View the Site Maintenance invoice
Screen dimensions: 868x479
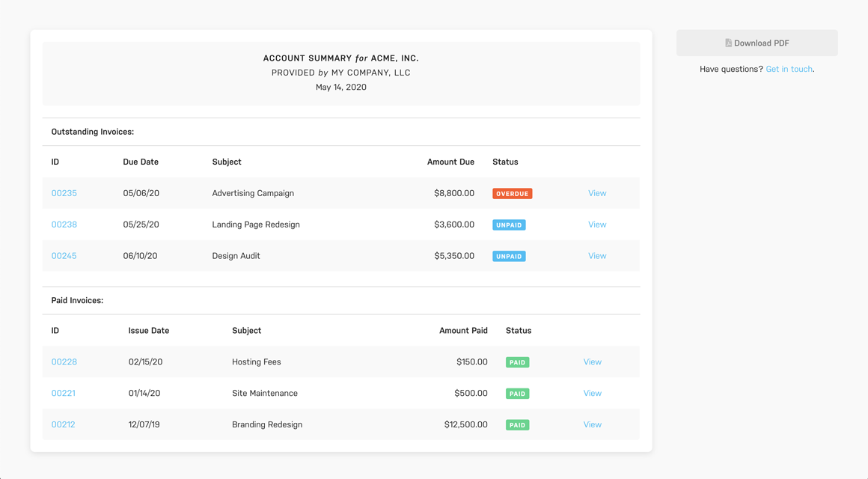pos(592,394)
